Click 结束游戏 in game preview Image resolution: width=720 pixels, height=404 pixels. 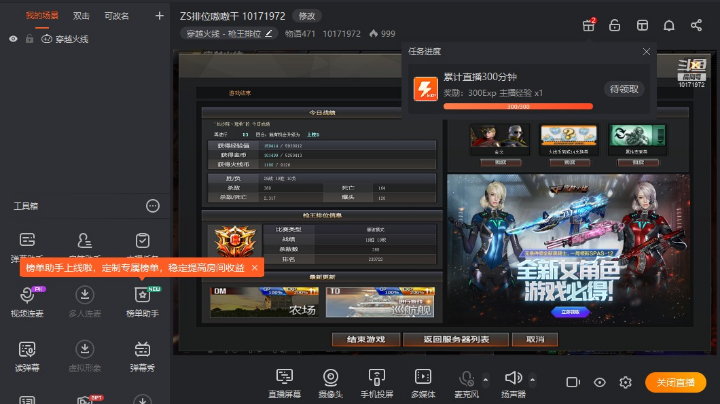[x=366, y=339]
